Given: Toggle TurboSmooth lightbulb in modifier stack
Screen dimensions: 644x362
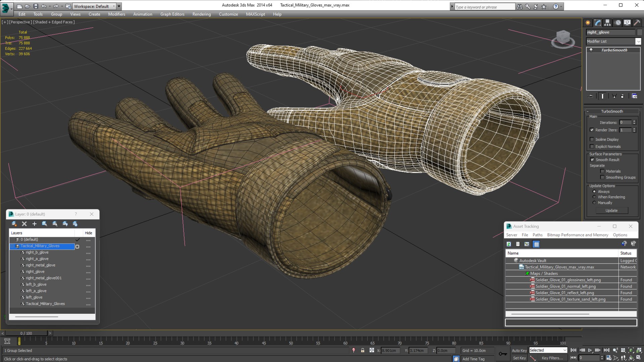Looking at the screenshot, I should (x=591, y=50).
